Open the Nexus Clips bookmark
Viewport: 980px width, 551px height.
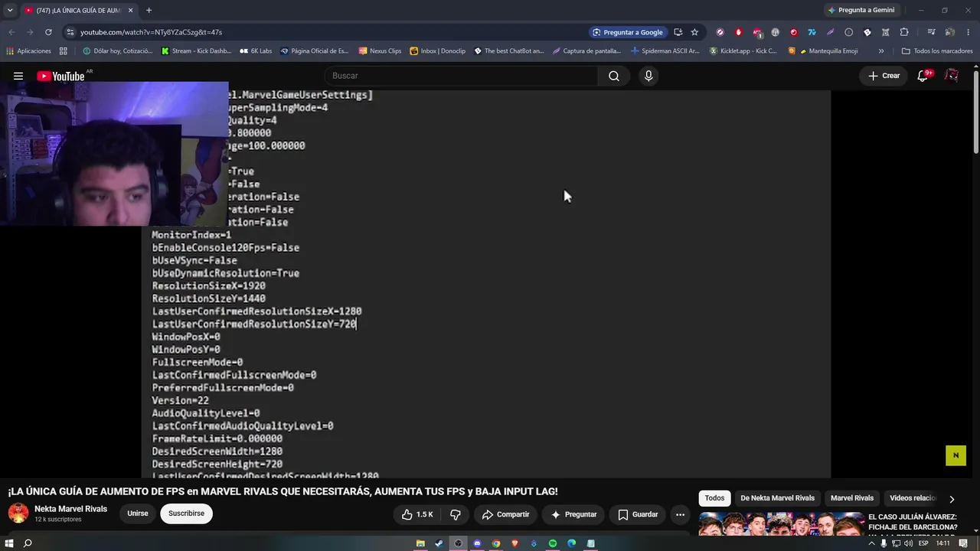pyautogui.click(x=380, y=51)
